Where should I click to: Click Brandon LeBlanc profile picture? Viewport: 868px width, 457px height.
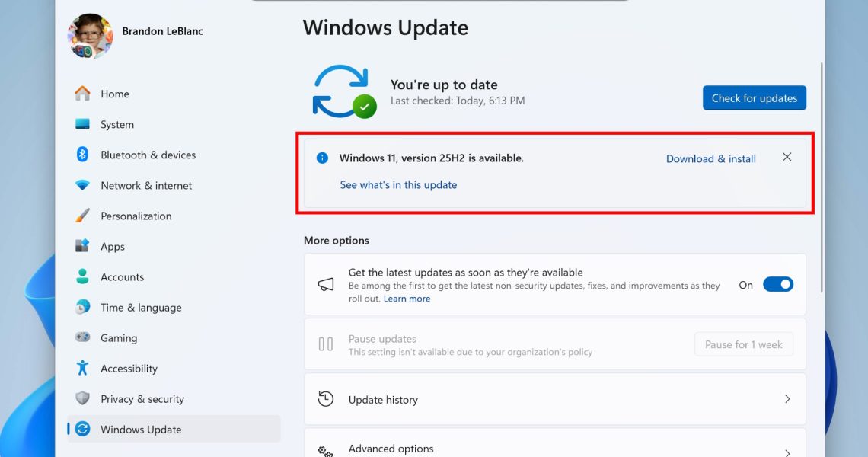(x=91, y=36)
